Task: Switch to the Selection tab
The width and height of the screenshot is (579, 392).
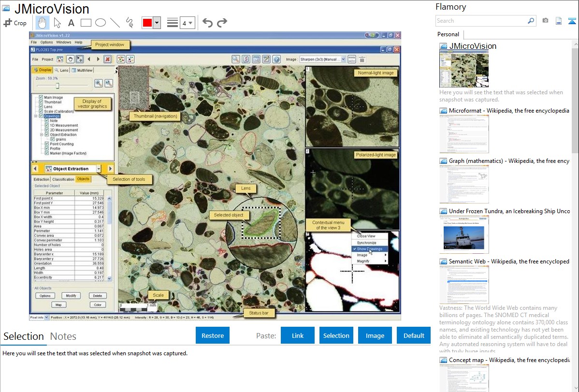Action: point(24,336)
